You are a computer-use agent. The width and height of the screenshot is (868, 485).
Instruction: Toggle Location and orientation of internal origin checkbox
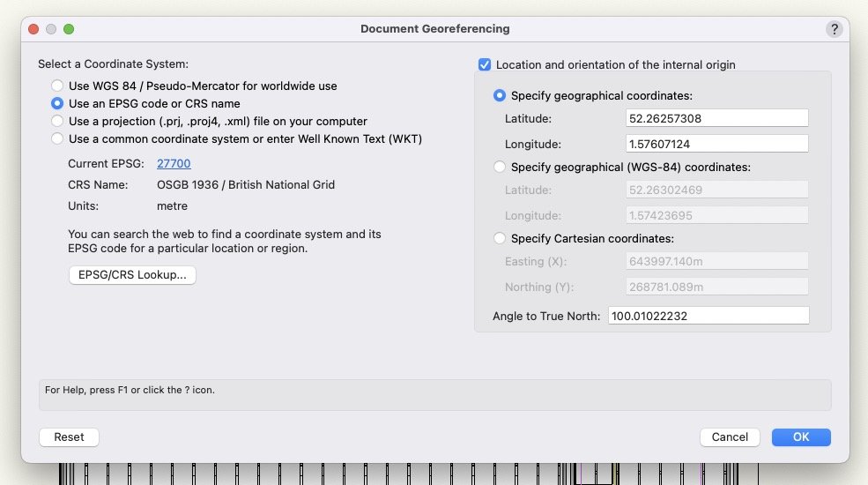(484, 65)
